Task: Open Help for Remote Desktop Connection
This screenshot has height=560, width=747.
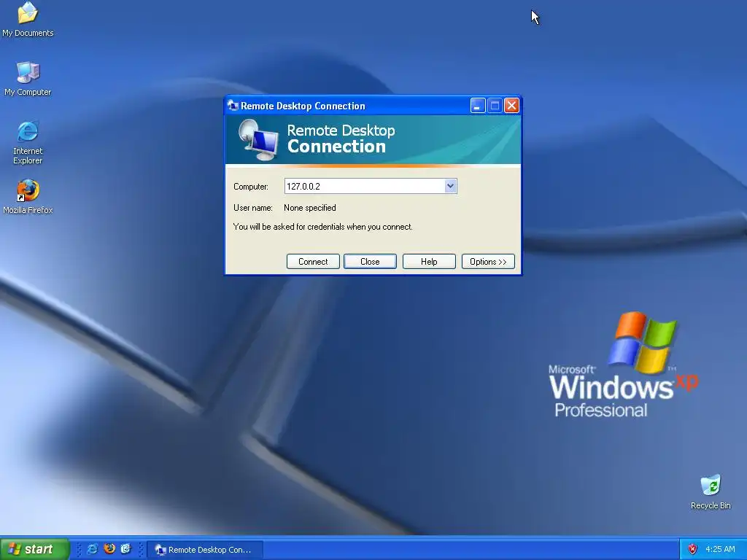Action: pyautogui.click(x=429, y=262)
